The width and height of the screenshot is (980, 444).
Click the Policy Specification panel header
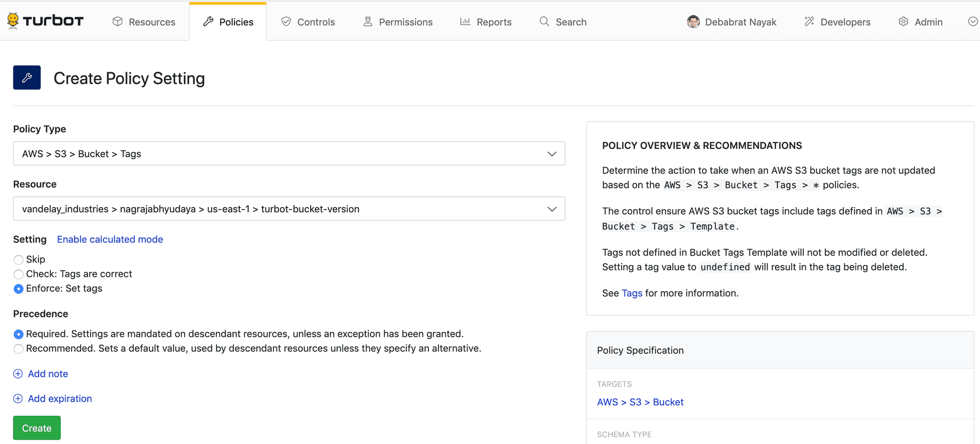point(780,350)
